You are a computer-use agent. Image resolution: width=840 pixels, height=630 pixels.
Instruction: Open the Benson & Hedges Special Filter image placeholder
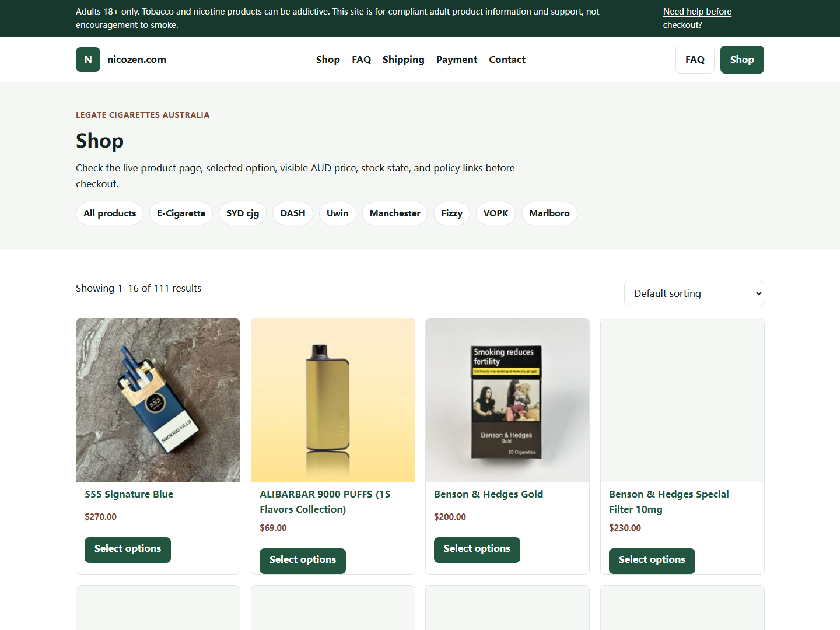pos(682,400)
